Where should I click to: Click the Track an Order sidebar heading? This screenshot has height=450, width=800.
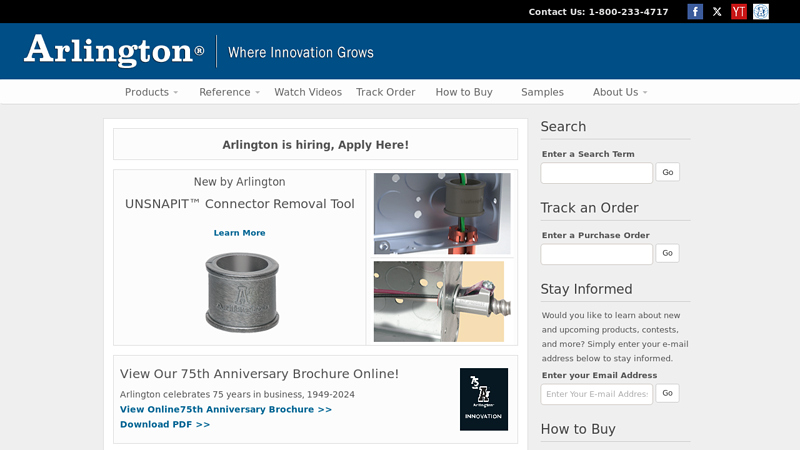tap(589, 208)
